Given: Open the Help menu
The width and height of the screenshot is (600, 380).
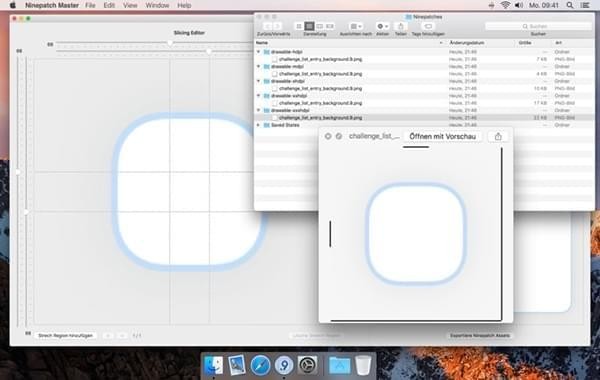Looking at the screenshot, I should (184, 5).
